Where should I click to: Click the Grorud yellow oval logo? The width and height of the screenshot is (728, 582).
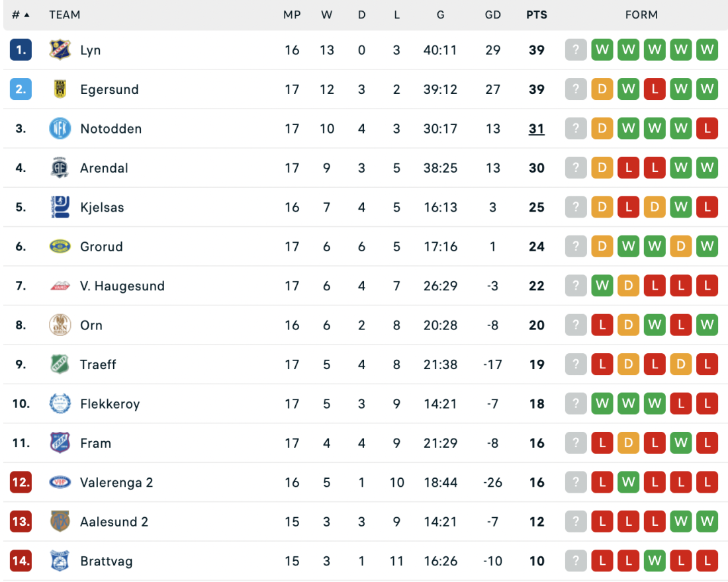coord(60,247)
